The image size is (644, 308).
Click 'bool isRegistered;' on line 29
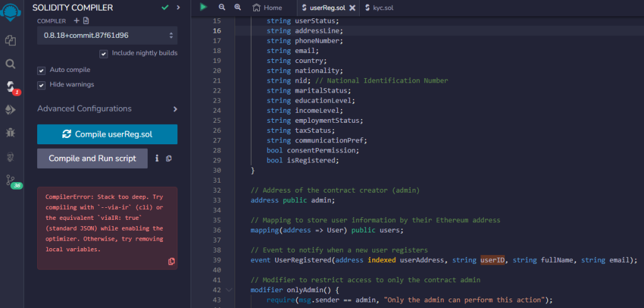coord(303,161)
